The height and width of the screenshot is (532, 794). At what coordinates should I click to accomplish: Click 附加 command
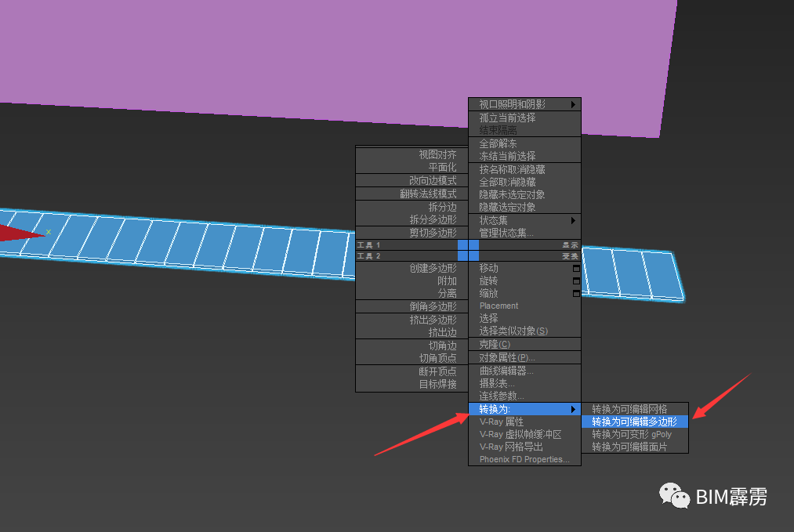(412, 281)
